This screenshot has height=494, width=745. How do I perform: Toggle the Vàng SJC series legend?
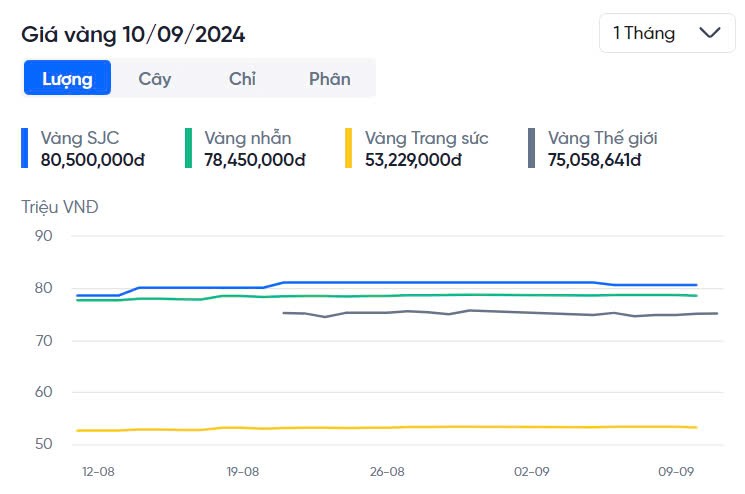80,138
